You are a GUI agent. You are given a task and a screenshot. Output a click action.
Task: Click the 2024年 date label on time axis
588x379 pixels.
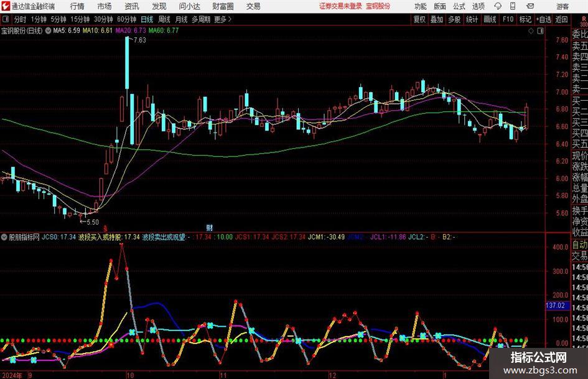12,375
